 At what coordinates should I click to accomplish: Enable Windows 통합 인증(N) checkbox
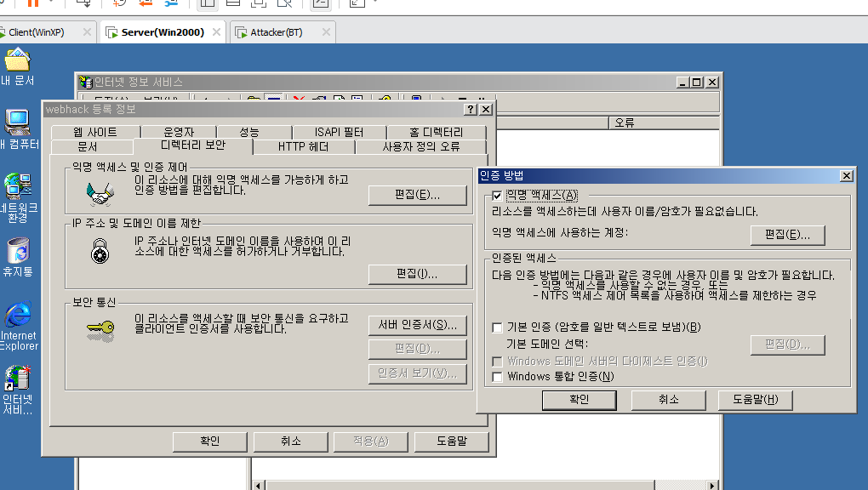click(497, 377)
